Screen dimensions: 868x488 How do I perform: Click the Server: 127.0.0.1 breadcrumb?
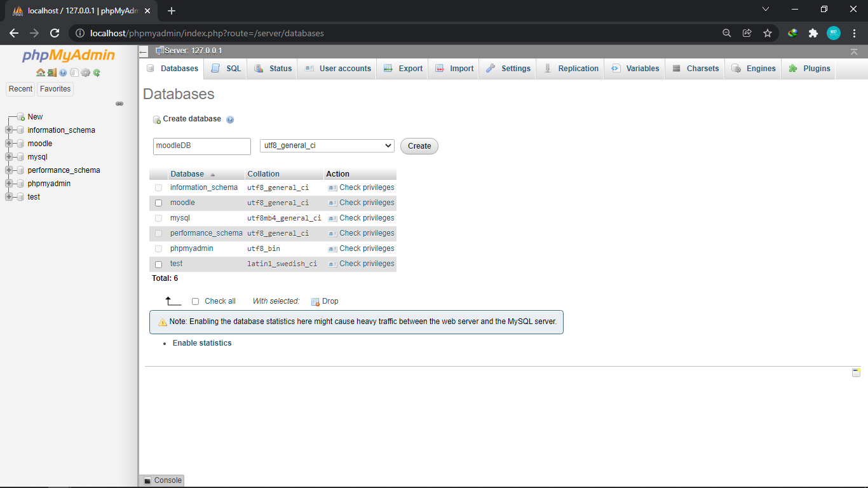(193, 51)
